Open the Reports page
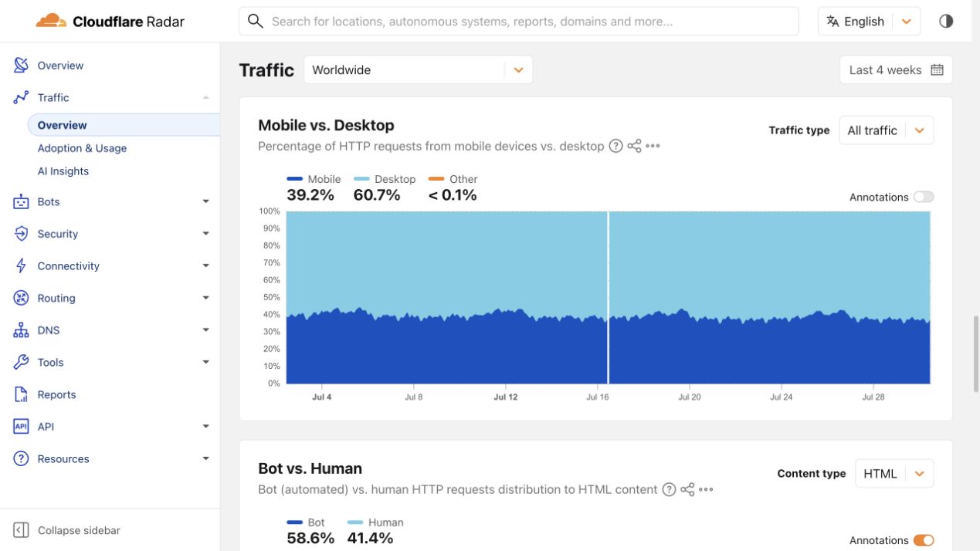 pyautogui.click(x=56, y=394)
